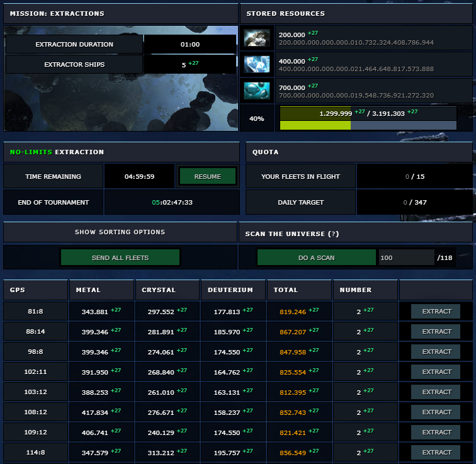Click total 847.958 in row 98:8
Viewport: 476px width, 464px height.
(x=293, y=352)
